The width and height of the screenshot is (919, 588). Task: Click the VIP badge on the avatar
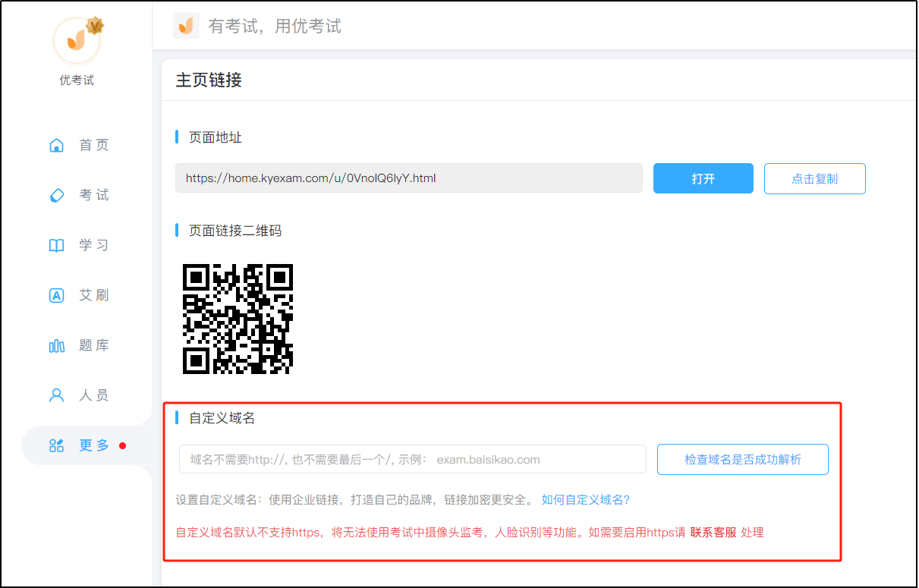pos(95,27)
